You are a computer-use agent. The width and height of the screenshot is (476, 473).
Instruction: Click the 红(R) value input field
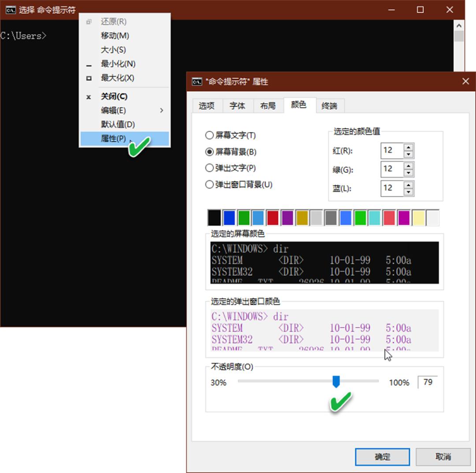[391, 150]
